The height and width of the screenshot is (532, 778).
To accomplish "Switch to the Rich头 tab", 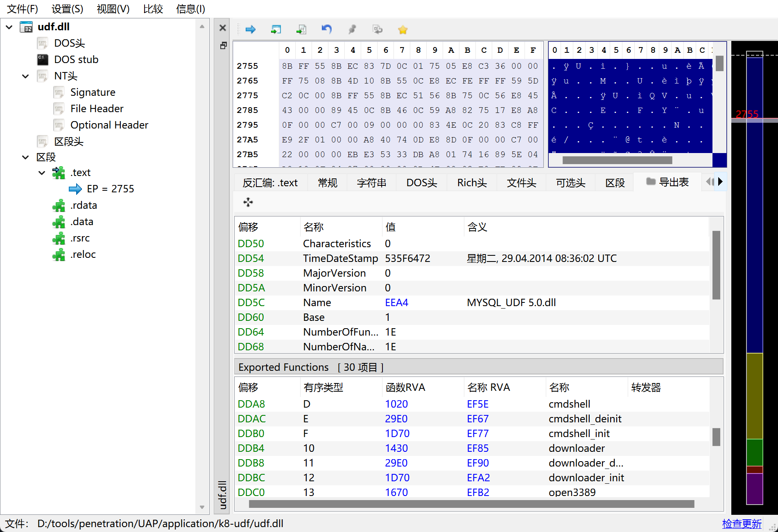I will coord(472,183).
